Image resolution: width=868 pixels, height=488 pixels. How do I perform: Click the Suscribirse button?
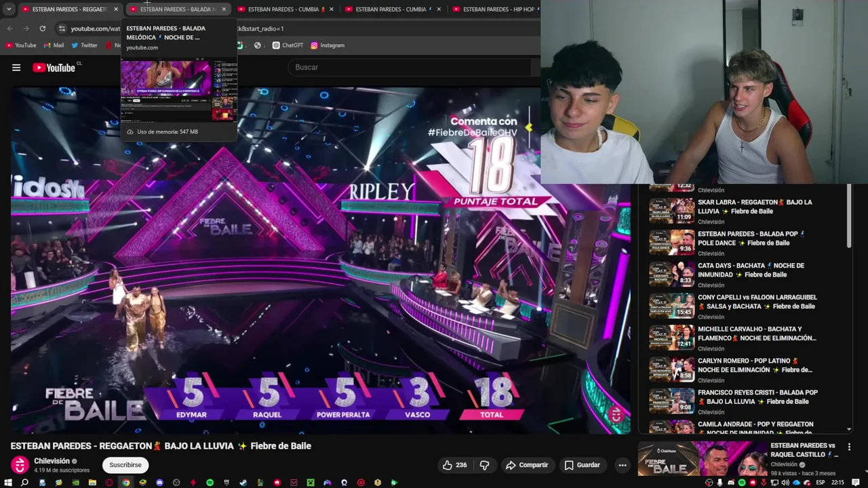coord(125,465)
